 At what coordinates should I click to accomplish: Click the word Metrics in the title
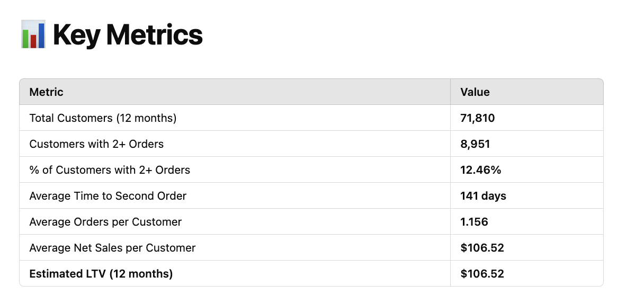tap(155, 35)
